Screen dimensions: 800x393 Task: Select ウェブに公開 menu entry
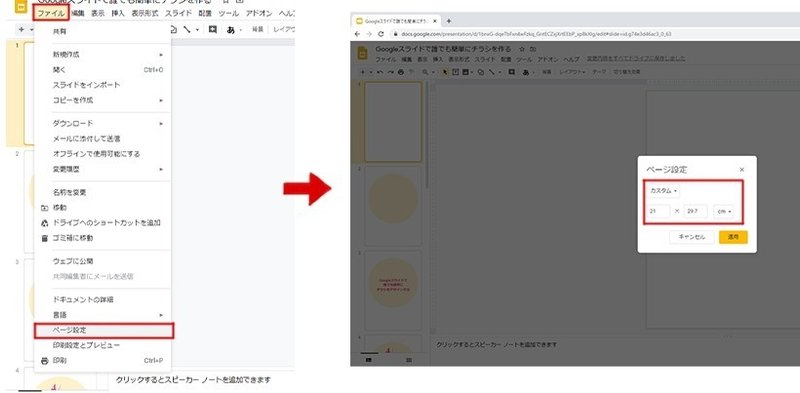[103, 261]
